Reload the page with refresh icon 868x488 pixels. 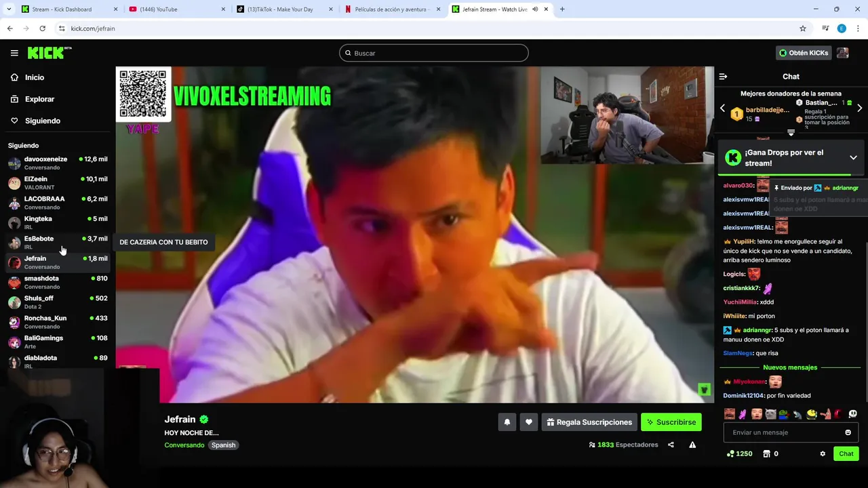coord(42,28)
